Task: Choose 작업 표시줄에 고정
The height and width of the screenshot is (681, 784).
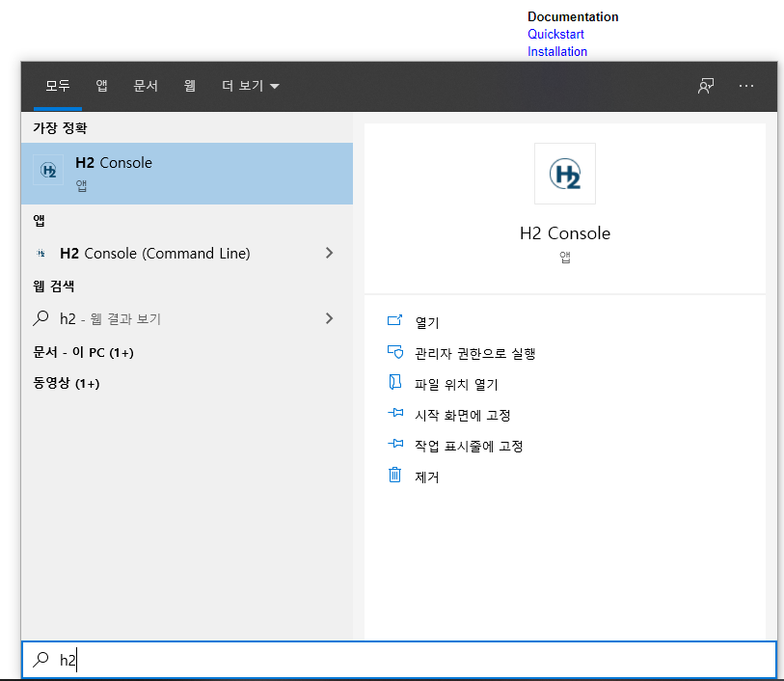Action: pyautogui.click(x=469, y=446)
